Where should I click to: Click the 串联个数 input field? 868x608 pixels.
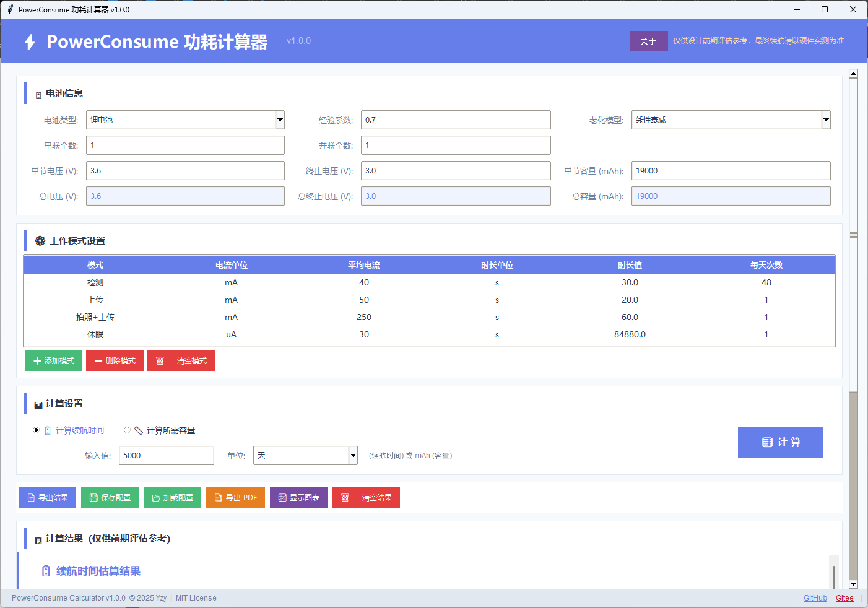[185, 145]
